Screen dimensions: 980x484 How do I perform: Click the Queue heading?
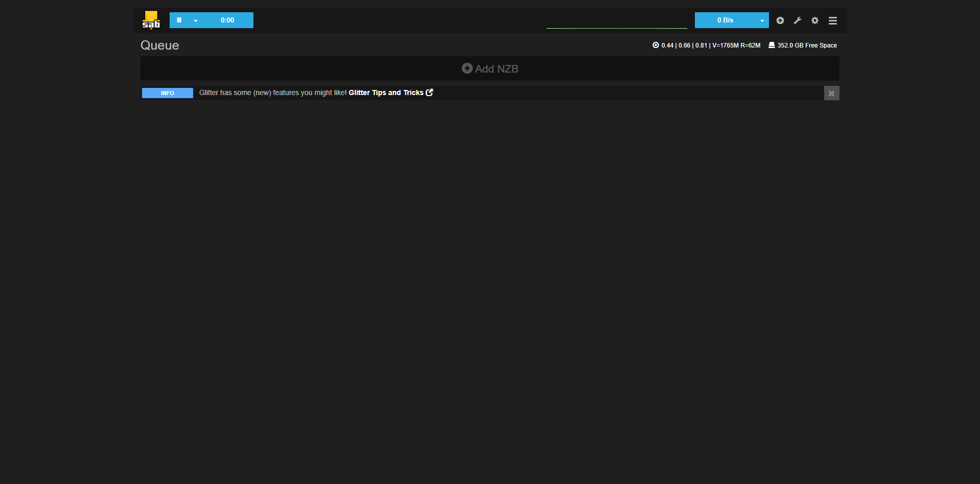point(159,45)
